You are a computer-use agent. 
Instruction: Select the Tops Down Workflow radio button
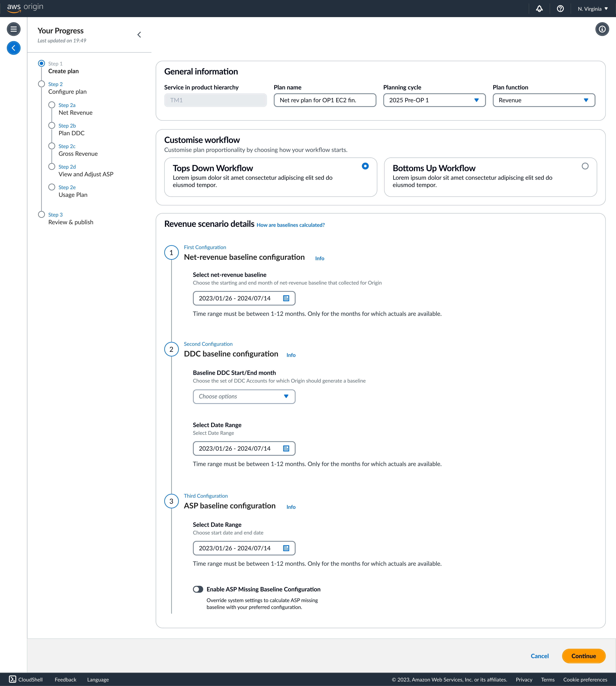pos(365,166)
